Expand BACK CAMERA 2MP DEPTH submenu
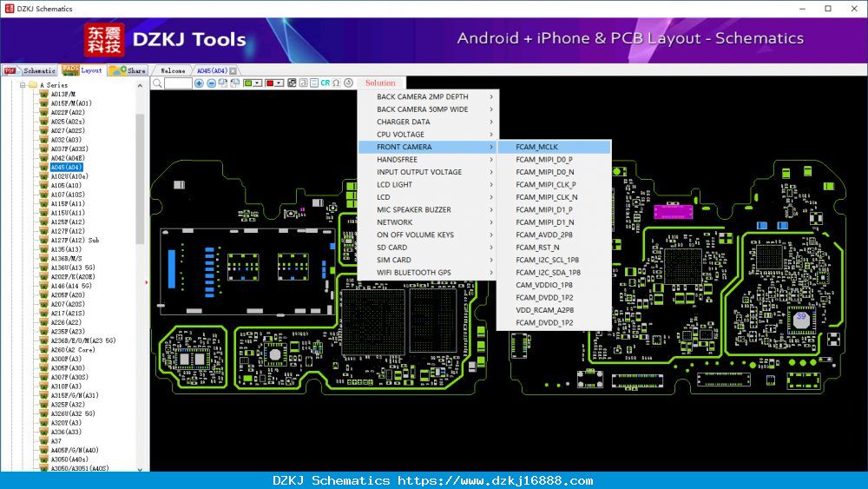This screenshot has height=489, width=868. 428,97
